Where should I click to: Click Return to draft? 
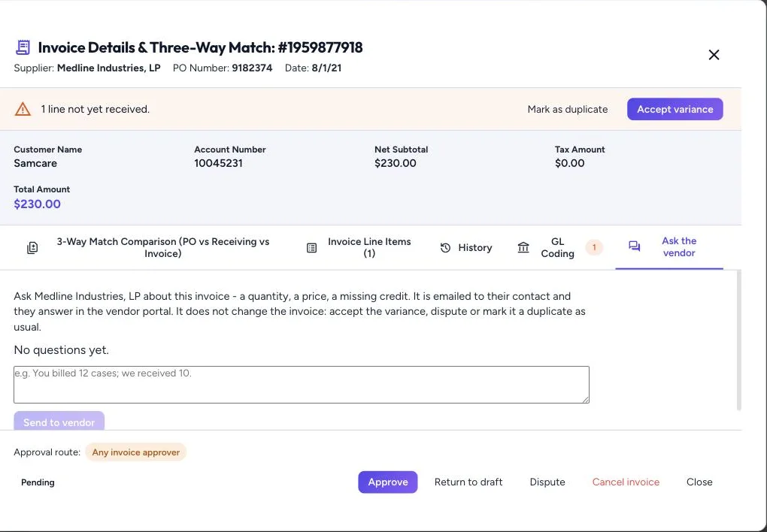pos(468,482)
